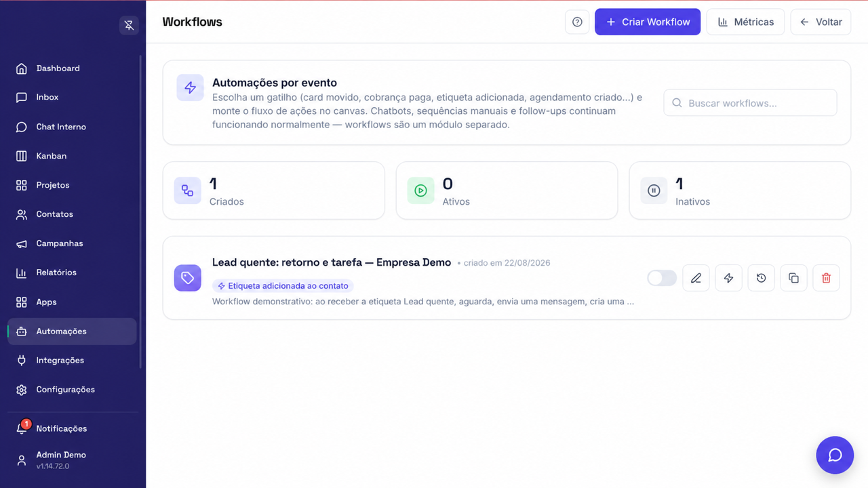This screenshot has width=868, height=488.
Task: Open the help question mark icon
Action: [577, 22]
